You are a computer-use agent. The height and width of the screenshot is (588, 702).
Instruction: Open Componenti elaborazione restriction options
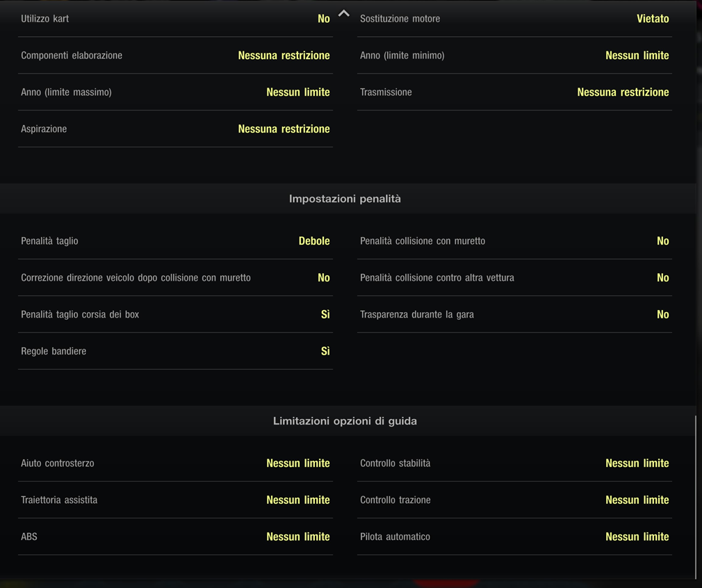click(284, 56)
